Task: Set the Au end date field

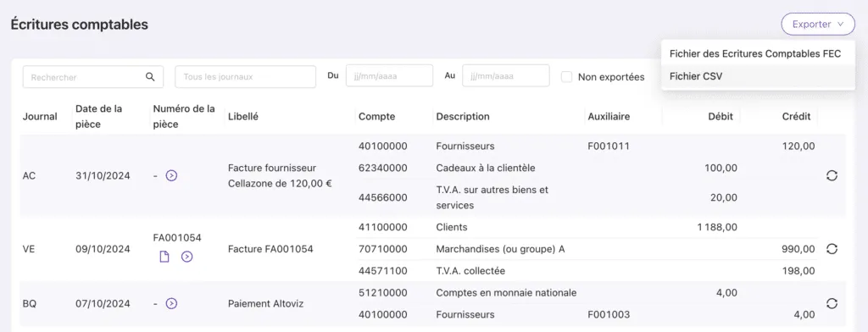Action: pyautogui.click(x=505, y=76)
